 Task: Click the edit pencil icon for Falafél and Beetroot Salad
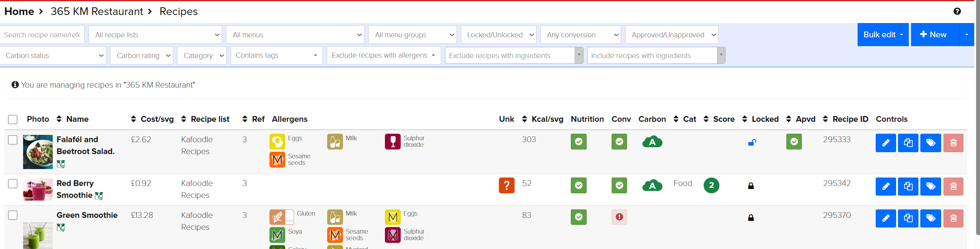885,143
